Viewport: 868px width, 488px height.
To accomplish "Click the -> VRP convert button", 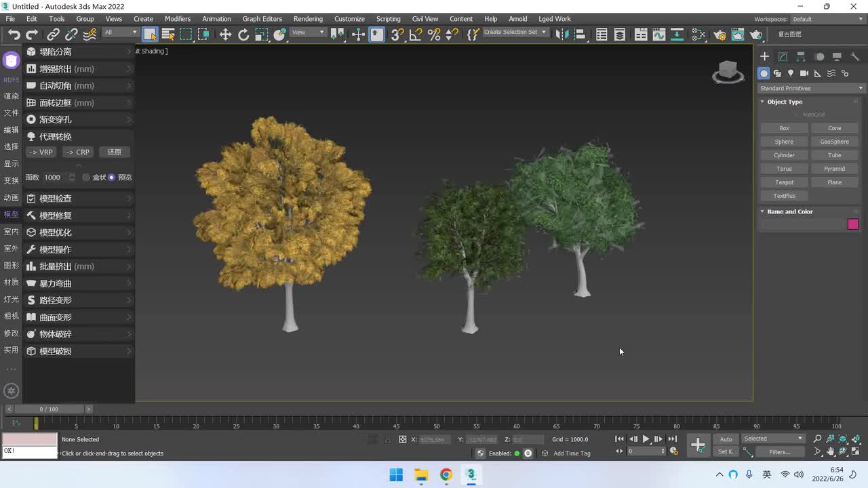I will click(x=41, y=152).
